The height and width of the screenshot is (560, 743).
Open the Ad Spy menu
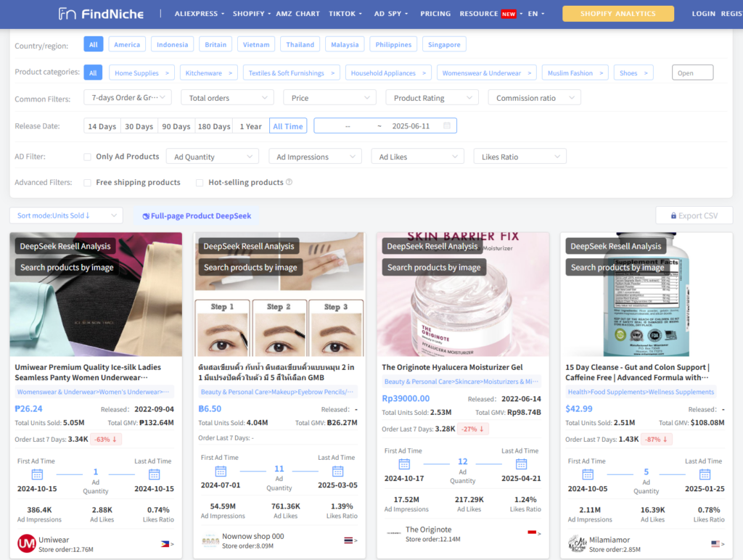point(390,14)
